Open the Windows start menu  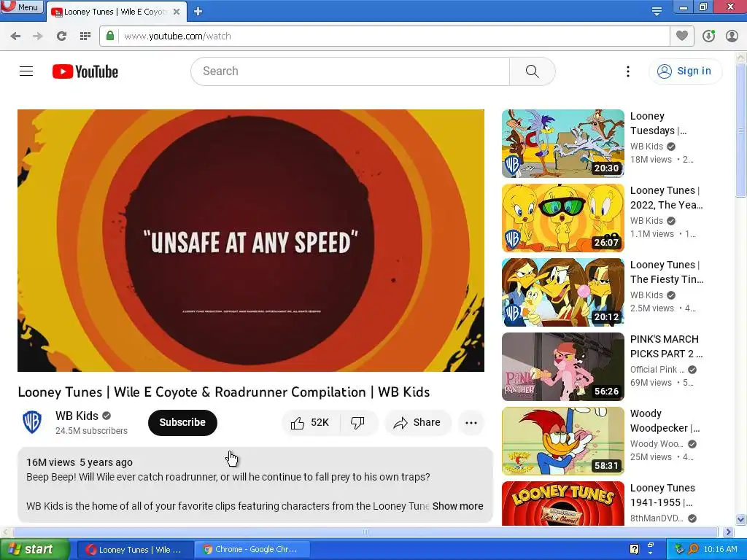(x=34, y=550)
